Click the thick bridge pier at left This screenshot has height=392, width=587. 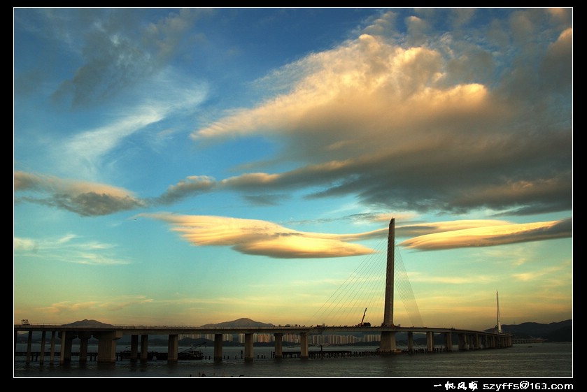[x=107, y=347]
